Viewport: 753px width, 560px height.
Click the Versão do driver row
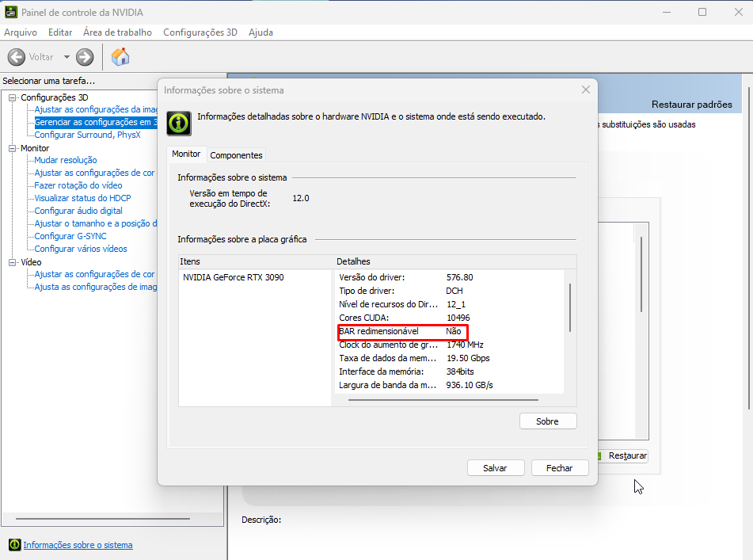(449, 277)
